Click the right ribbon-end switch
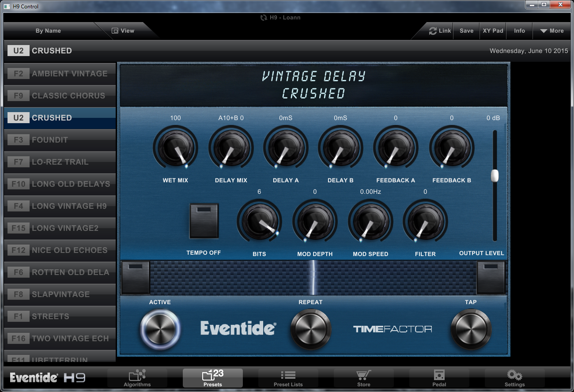Screen dimensions: 574x392 491,277
